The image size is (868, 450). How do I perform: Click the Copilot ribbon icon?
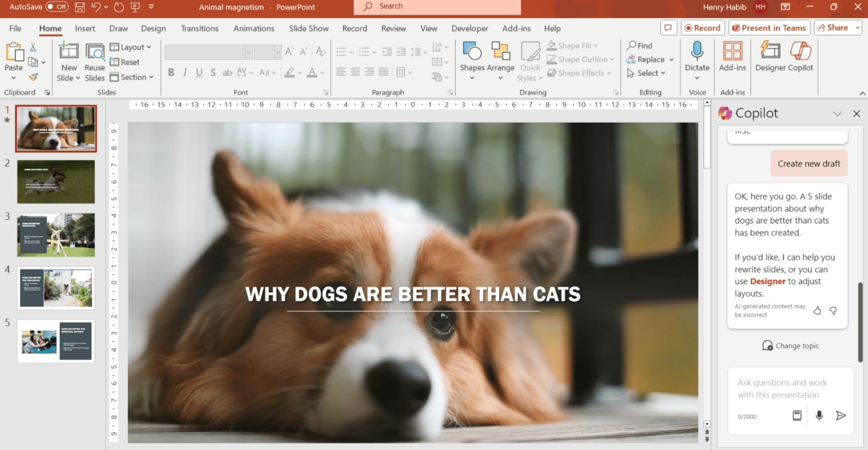tap(800, 56)
